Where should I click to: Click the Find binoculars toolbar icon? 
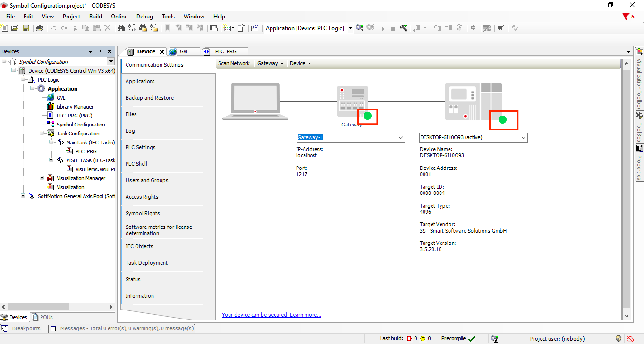121,28
